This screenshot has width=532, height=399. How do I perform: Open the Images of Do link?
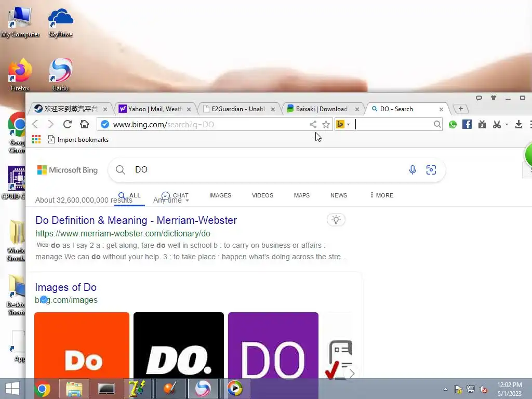pyautogui.click(x=66, y=287)
